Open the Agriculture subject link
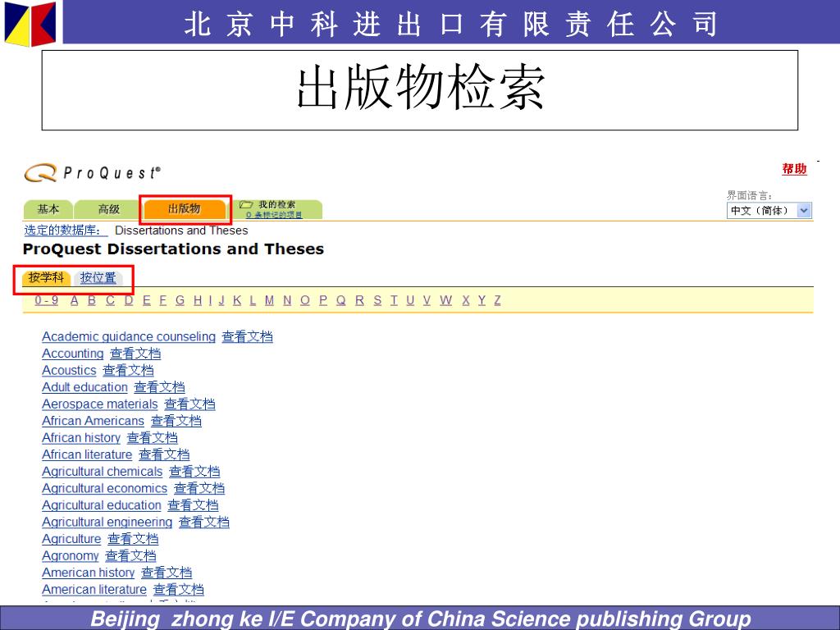 [x=71, y=539]
